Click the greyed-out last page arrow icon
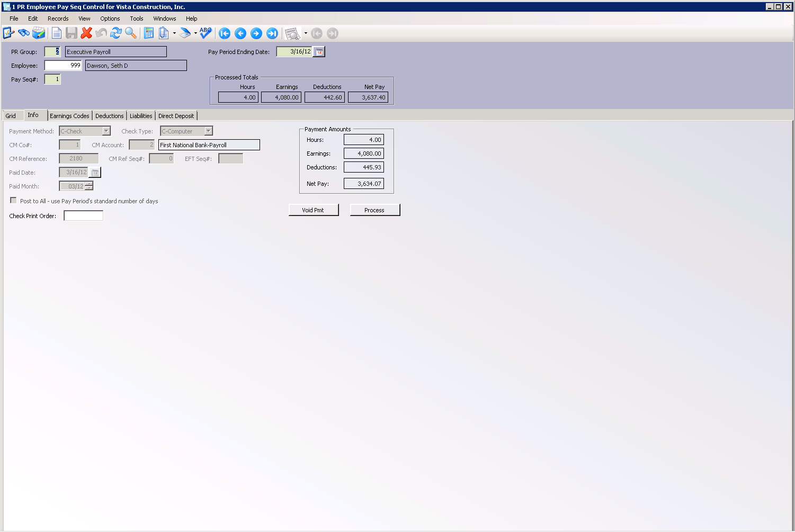This screenshot has width=795, height=532. coord(333,33)
